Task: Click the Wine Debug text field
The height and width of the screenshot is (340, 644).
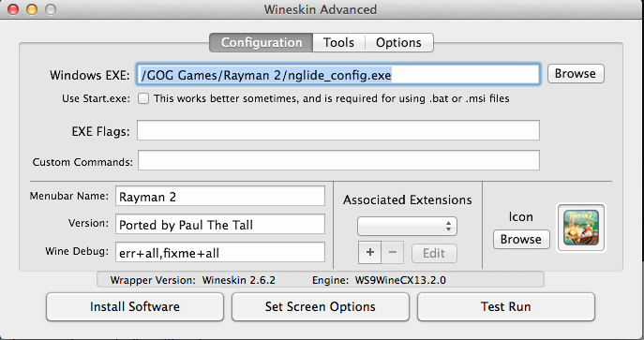Action: point(220,253)
